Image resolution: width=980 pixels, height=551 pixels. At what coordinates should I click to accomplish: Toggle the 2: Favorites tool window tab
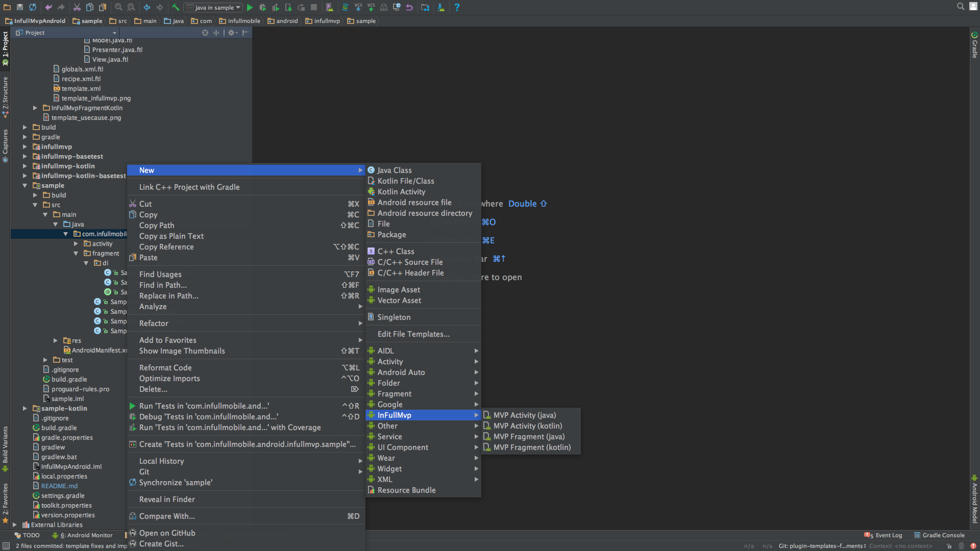pyautogui.click(x=5, y=503)
